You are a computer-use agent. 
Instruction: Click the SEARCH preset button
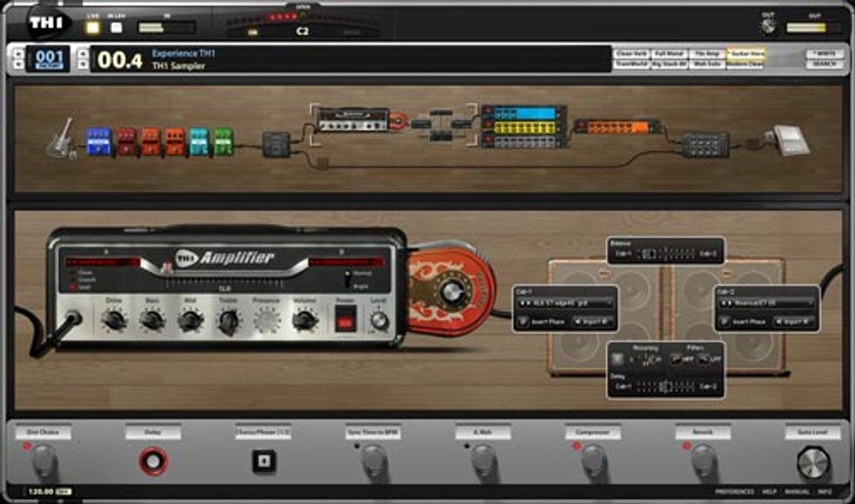pos(824,65)
